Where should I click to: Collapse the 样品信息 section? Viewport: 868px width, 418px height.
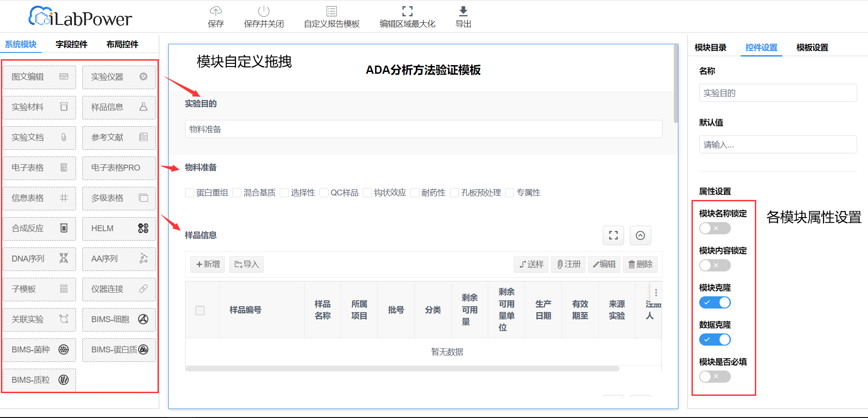(x=640, y=235)
